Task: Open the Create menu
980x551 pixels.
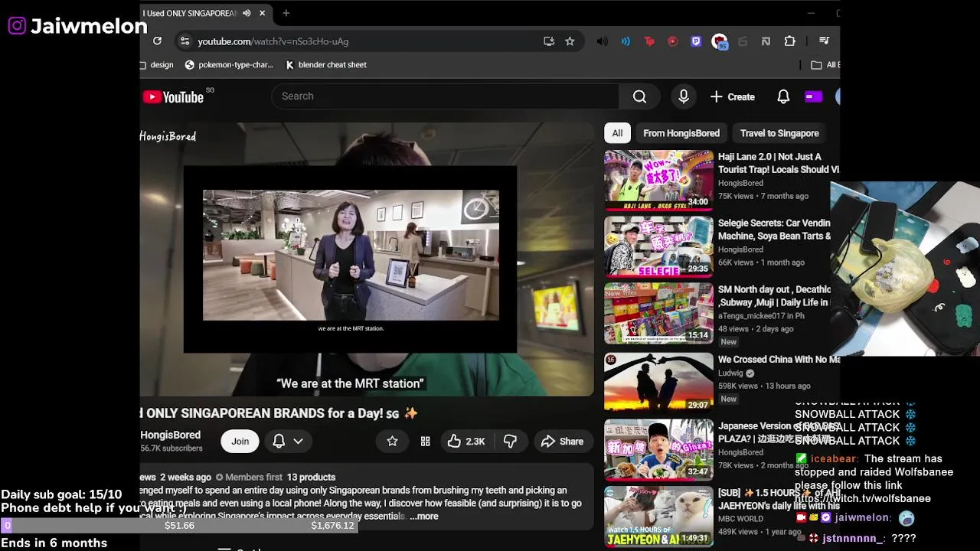Action: point(733,96)
